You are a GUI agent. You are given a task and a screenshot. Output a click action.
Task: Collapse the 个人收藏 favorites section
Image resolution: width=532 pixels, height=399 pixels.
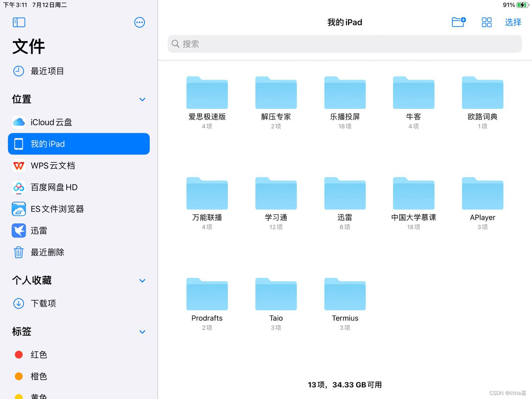pos(142,281)
